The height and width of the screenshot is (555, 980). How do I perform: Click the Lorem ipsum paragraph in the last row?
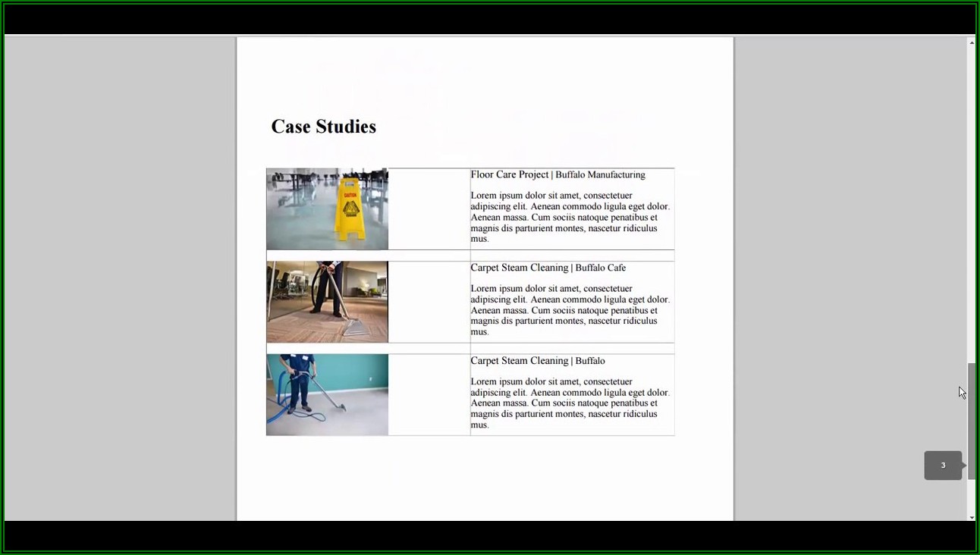[x=569, y=403]
